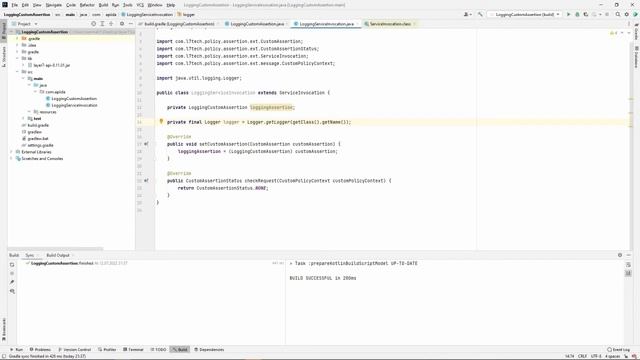Viewport: 640px width, 360px height.
Task: Switch to LoggingCustomAssertion.java editor tab
Action: [257, 24]
